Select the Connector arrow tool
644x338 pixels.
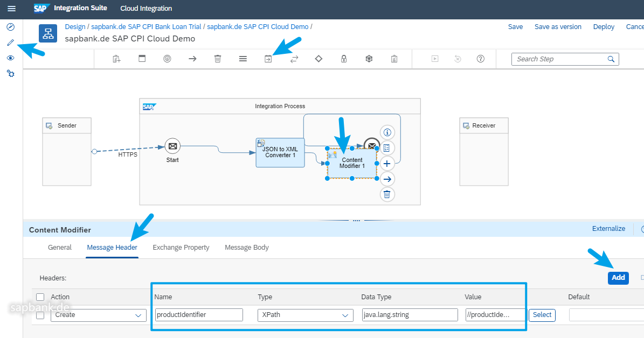192,59
